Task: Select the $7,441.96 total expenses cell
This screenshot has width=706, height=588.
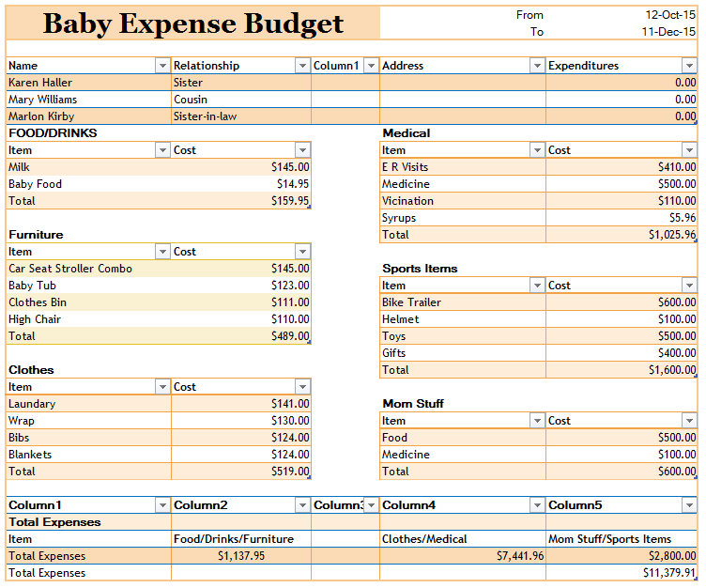Action: coord(463,556)
